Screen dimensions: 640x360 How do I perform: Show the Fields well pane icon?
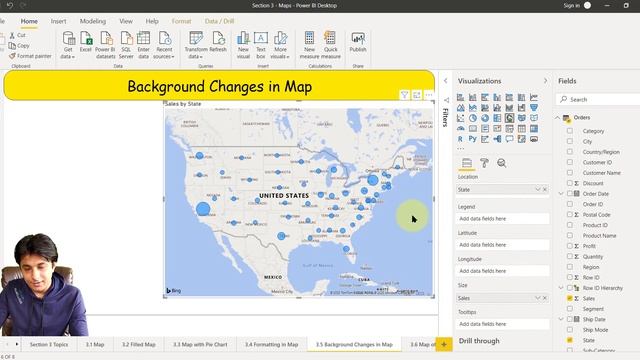pyautogui.click(x=467, y=163)
